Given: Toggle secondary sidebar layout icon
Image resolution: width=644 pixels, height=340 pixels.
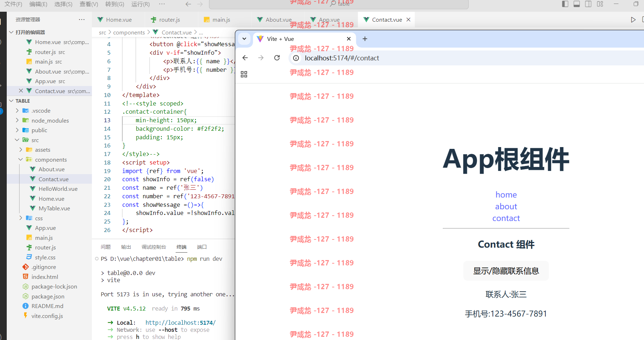Looking at the screenshot, I should pyautogui.click(x=588, y=4).
